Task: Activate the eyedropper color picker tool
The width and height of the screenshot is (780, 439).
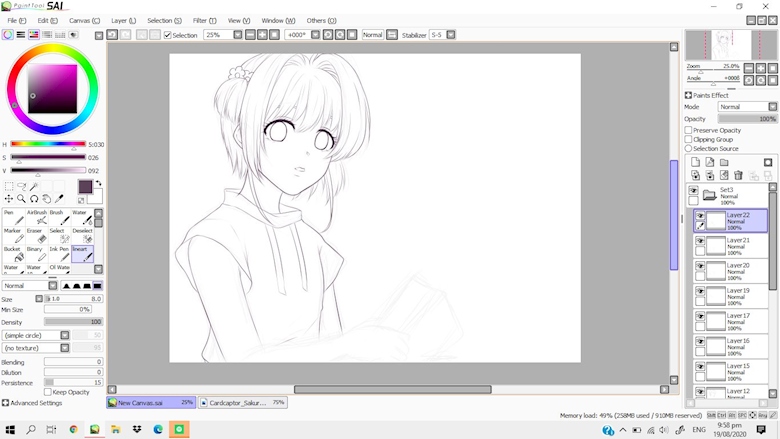Action: coord(59,199)
